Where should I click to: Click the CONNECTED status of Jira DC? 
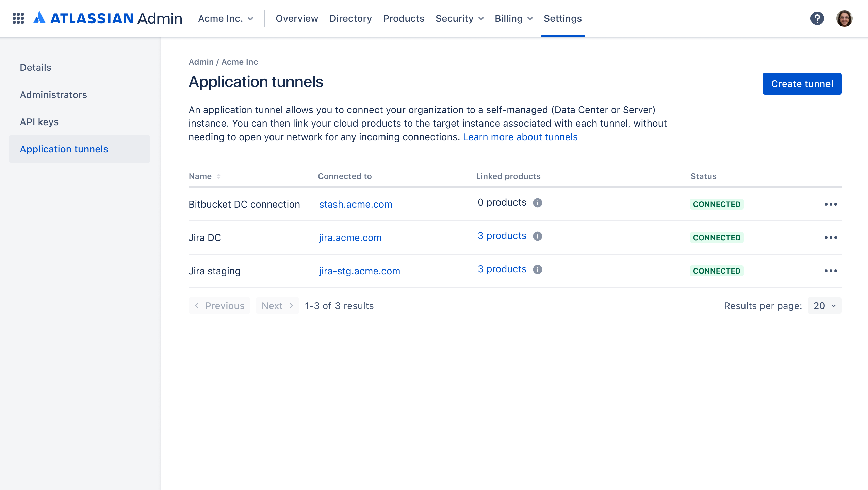coord(717,238)
